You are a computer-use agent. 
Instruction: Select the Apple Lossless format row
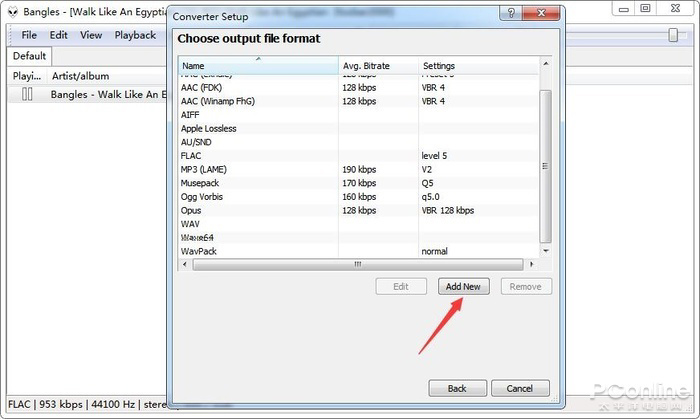(x=358, y=129)
